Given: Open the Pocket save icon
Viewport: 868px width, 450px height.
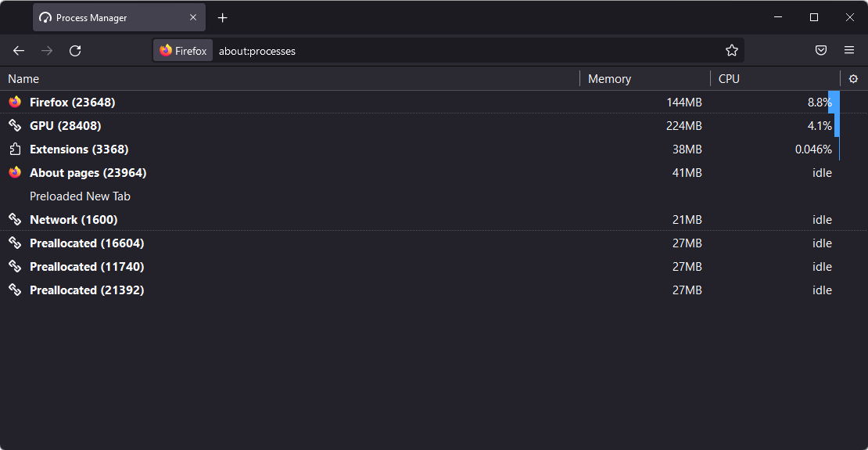Looking at the screenshot, I should (821, 50).
